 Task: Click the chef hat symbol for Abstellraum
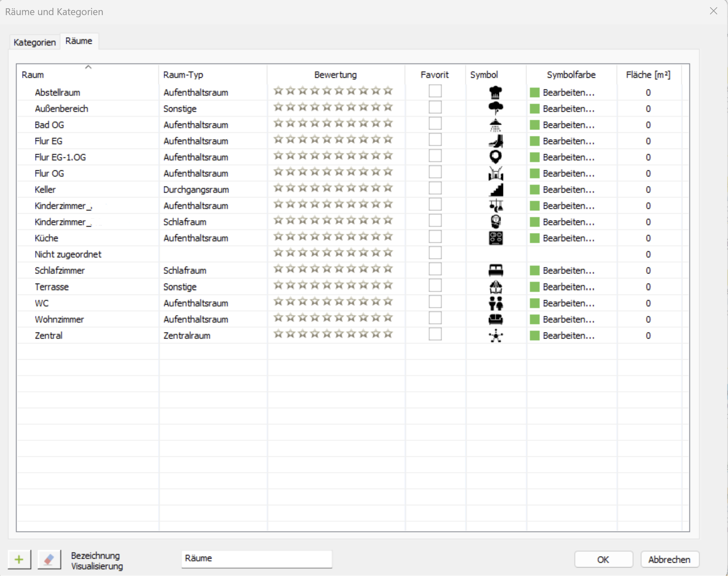(x=496, y=92)
